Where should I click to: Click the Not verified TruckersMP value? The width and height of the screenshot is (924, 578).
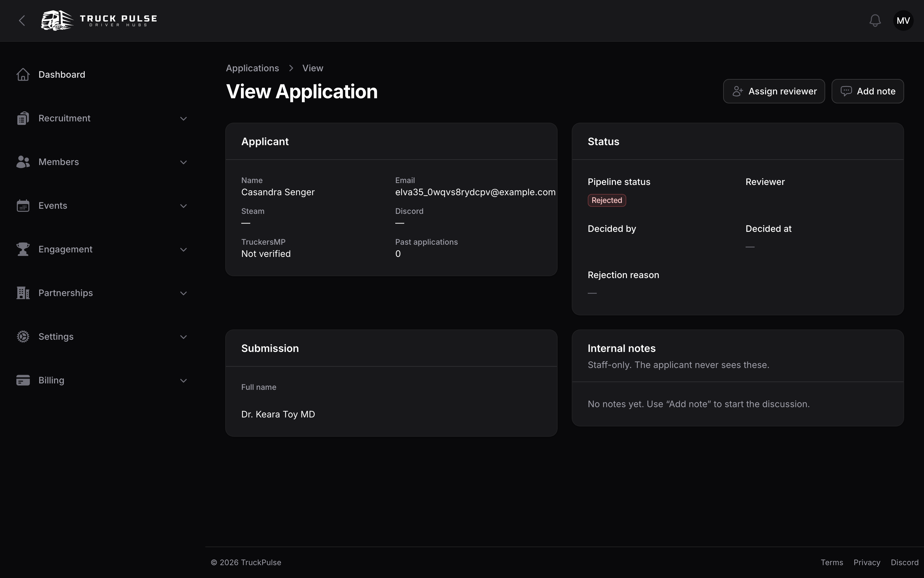pyautogui.click(x=266, y=254)
